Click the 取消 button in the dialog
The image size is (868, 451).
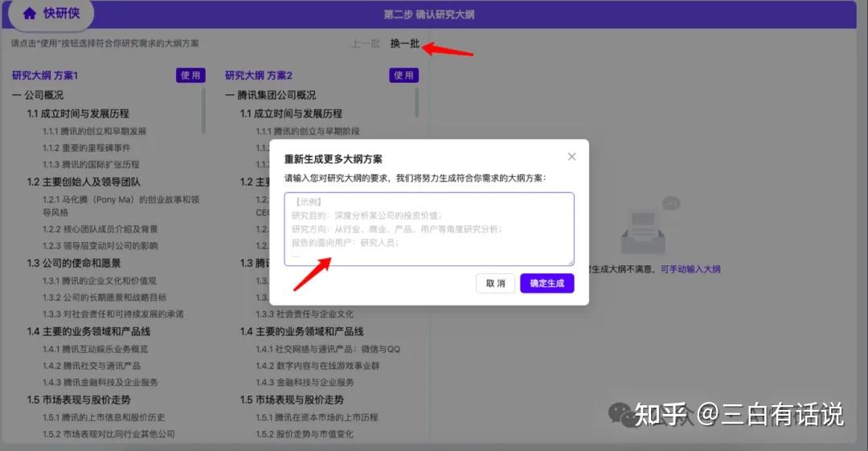point(495,283)
